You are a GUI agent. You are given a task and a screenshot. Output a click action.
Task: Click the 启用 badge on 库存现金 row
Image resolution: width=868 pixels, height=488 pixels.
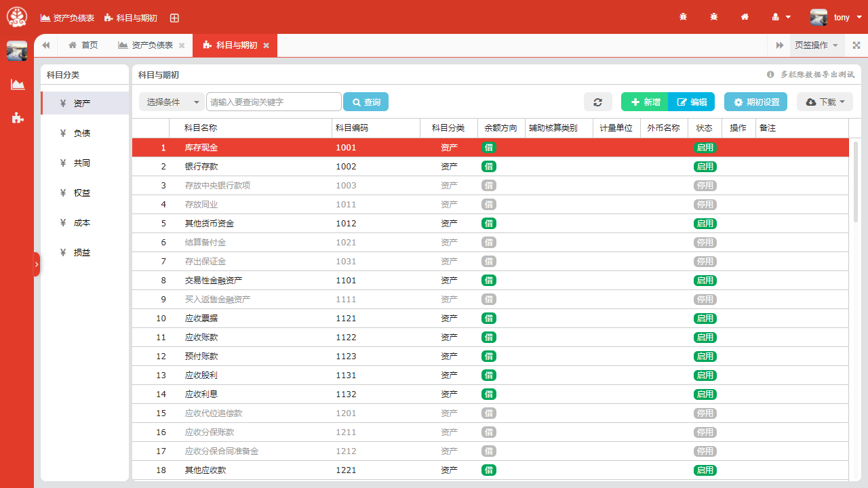[x=705, y=147]
